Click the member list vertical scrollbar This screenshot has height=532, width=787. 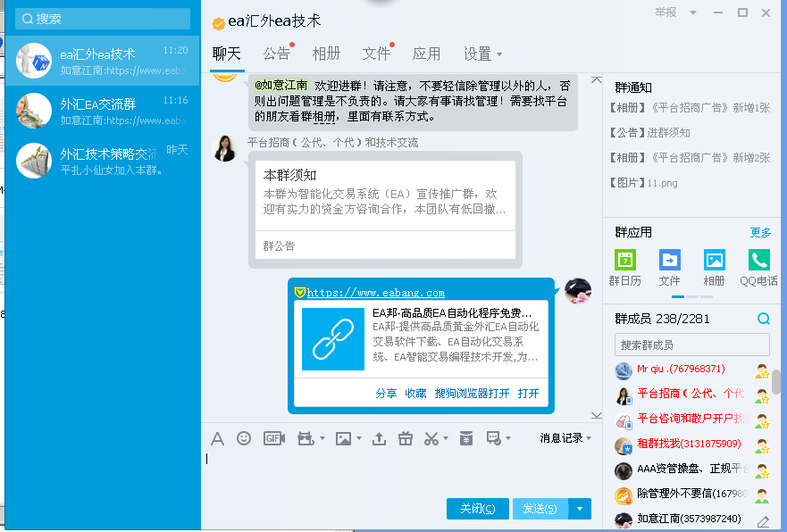[x=776, y=383]
